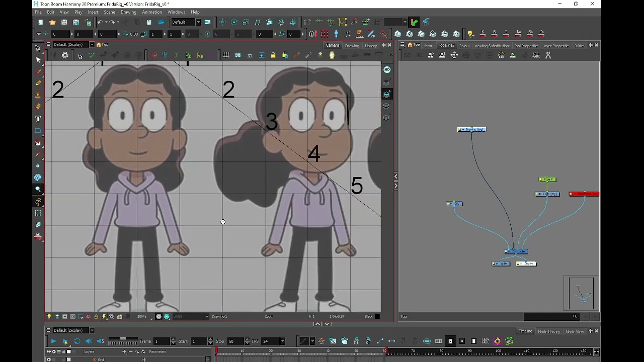The image size is (644, 362).
Task: Click the camera view gear settings icon
Action: tap(65, 55)
